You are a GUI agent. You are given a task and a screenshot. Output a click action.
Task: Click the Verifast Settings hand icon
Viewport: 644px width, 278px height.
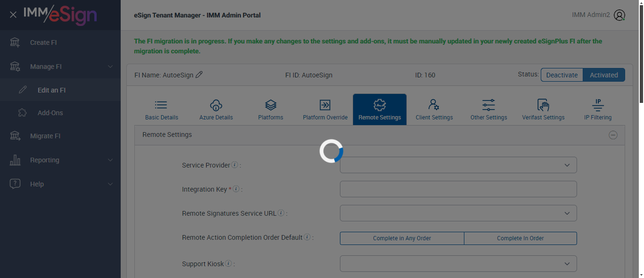pyautogui.click(x=543, y=105)
